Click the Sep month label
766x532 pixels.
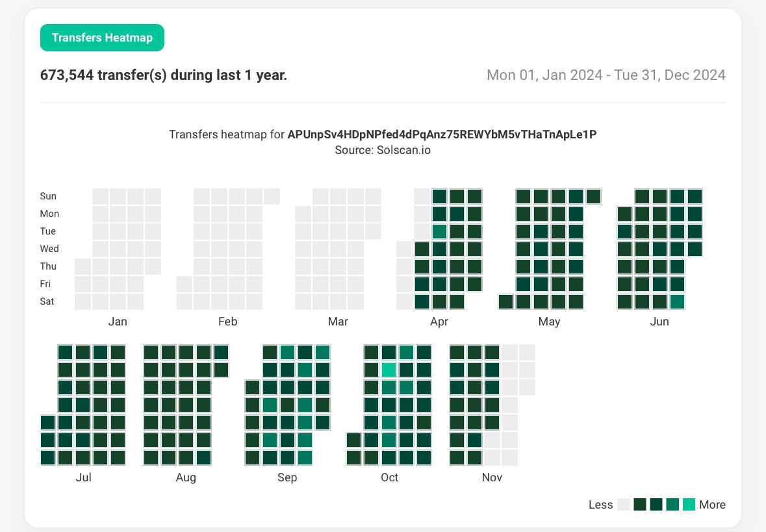coord(287,478)
